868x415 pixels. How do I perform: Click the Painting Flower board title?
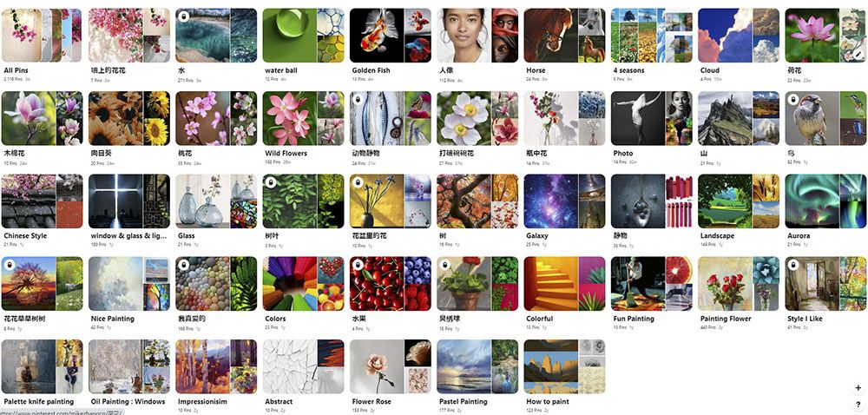[726, 319]
